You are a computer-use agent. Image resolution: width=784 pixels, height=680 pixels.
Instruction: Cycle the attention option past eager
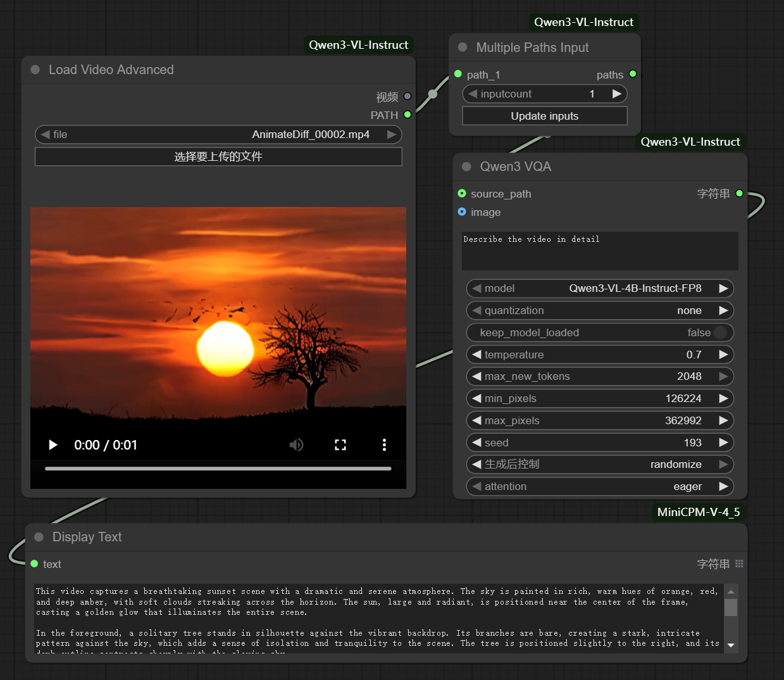(x=723, y=486)
